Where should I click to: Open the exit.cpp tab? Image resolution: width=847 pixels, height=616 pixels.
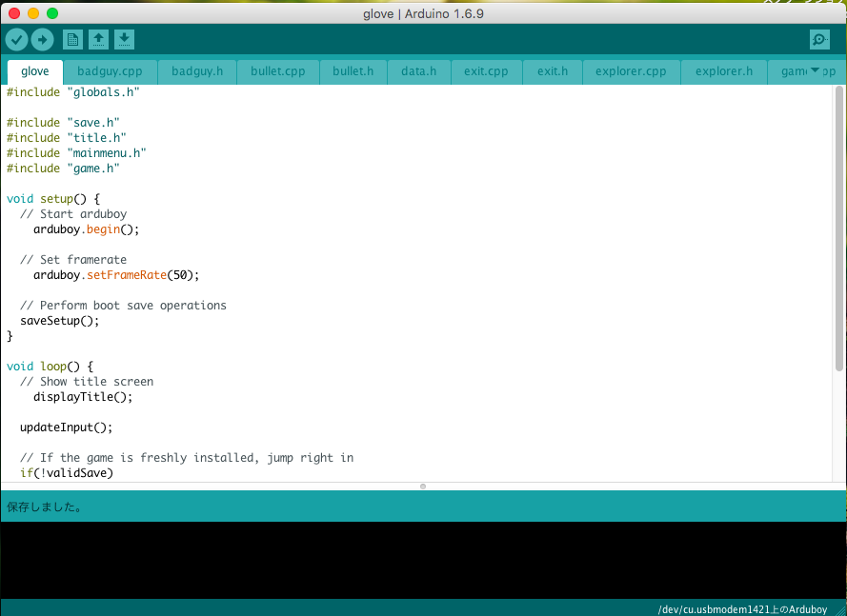pyautogui.click(x=486, y=71)
